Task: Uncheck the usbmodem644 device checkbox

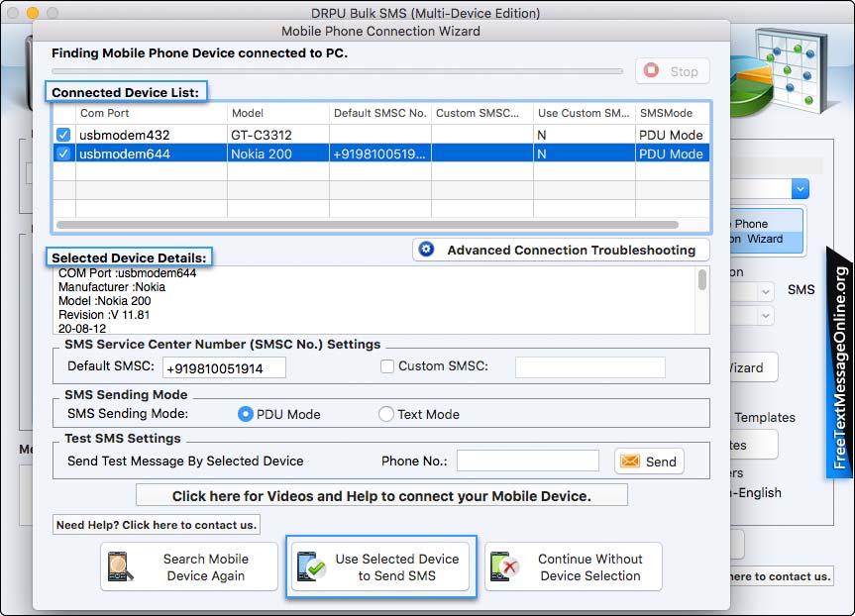Action: (x=63, y=154)
